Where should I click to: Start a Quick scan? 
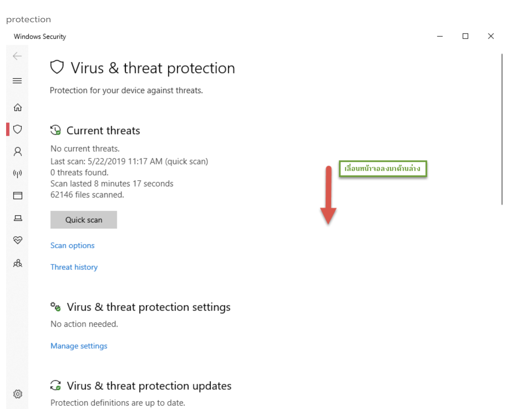click(x=83, y=219)
